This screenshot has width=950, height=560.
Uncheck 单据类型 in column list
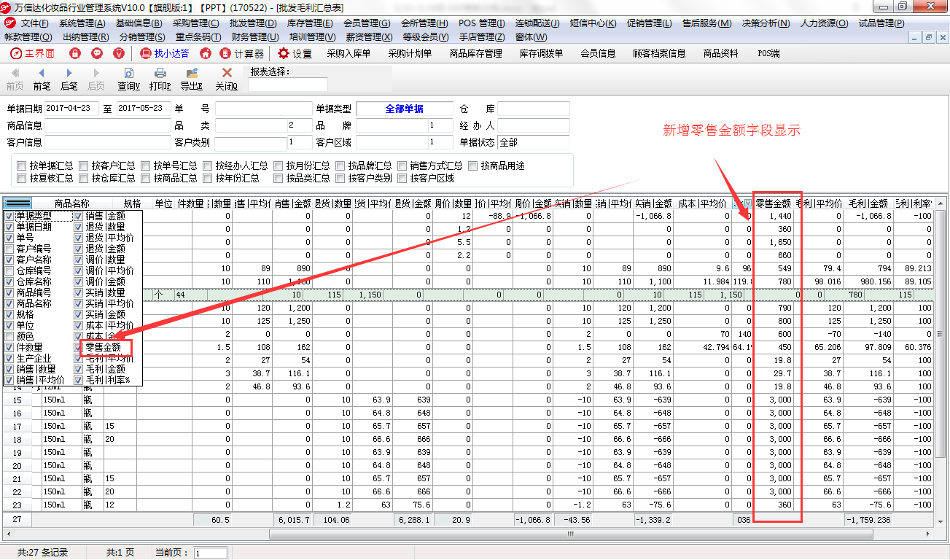tap(9, 217)
